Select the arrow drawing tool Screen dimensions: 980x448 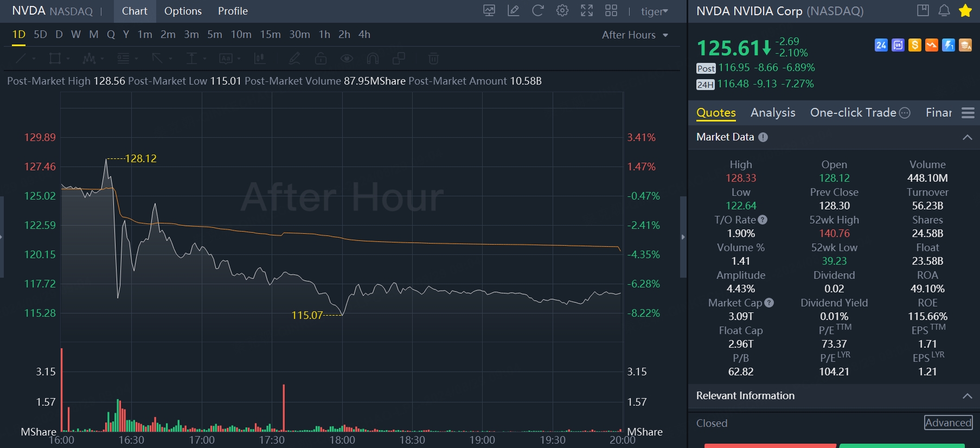[157, 58]
